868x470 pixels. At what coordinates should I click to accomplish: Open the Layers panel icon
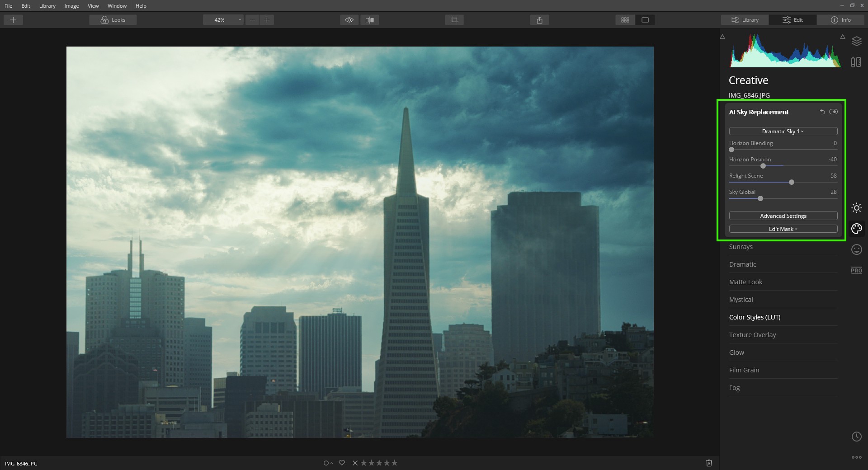click(x=857, y=41)
